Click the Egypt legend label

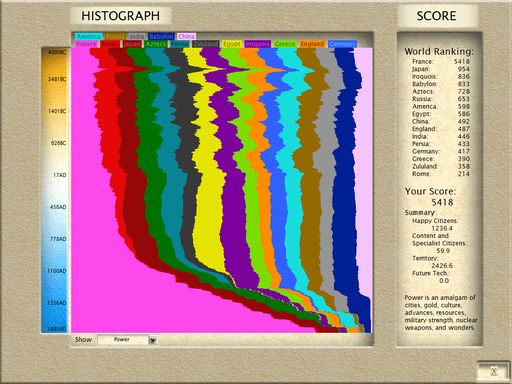232,44
